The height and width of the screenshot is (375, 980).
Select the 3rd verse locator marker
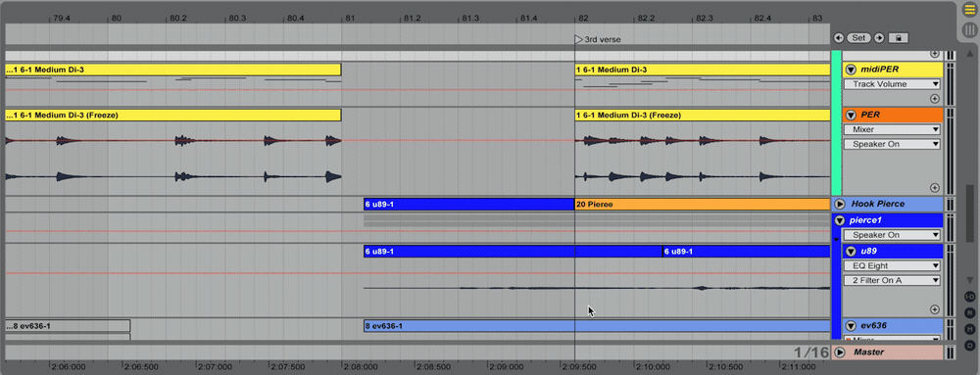[578, 39]
